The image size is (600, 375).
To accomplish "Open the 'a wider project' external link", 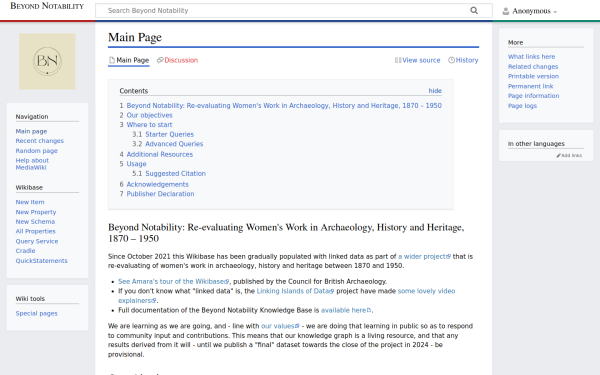I will [x=424, y=256].
